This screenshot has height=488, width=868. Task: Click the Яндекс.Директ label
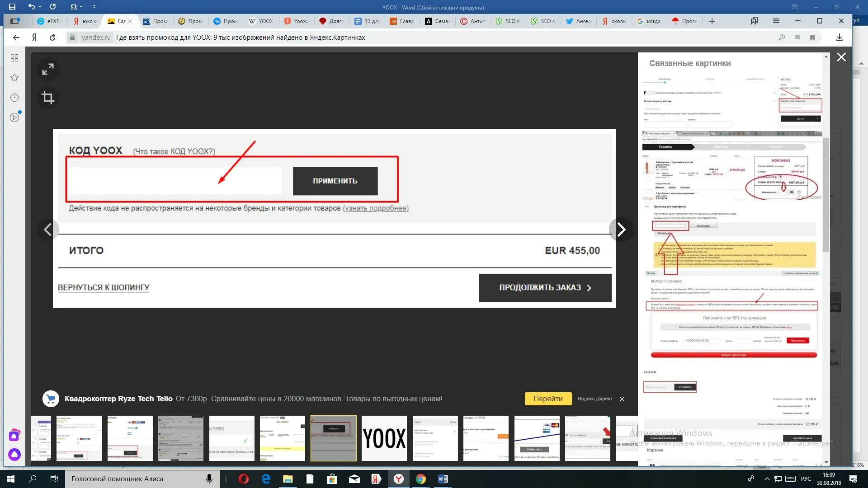[595, 399]
